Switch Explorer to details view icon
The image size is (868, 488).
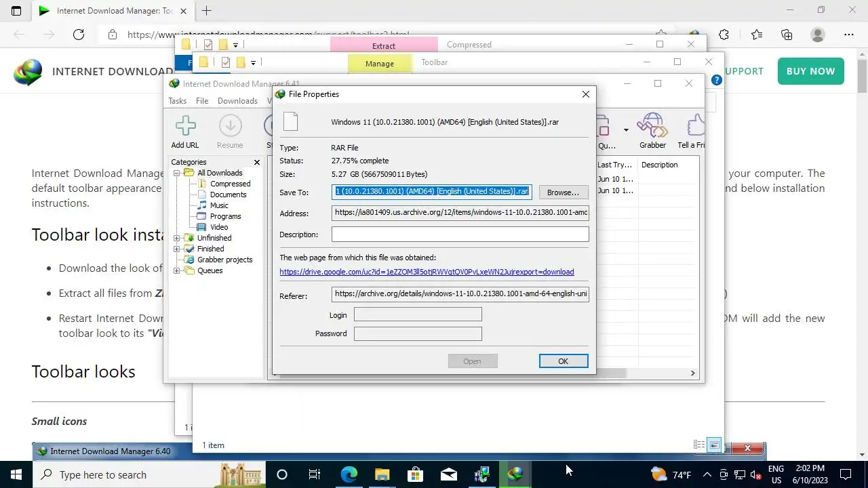coord(699,445)
